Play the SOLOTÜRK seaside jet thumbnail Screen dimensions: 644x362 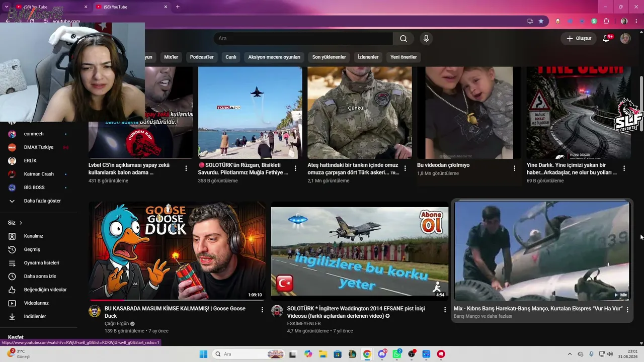(250, 113)
